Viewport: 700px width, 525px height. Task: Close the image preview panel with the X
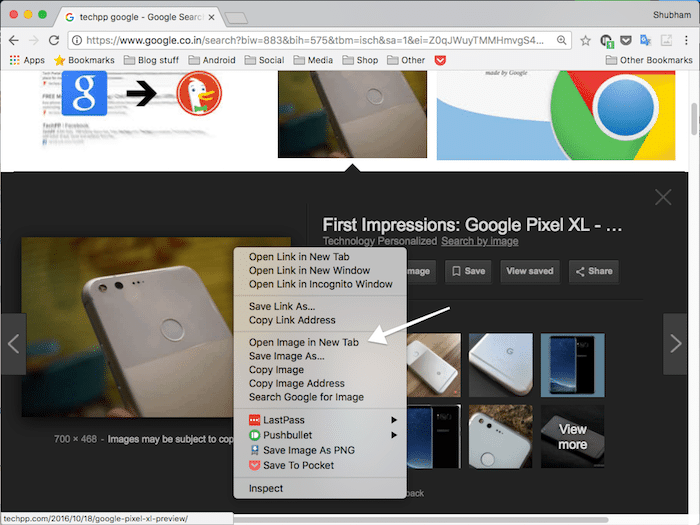pyautogui.click(x=663, y=197)
